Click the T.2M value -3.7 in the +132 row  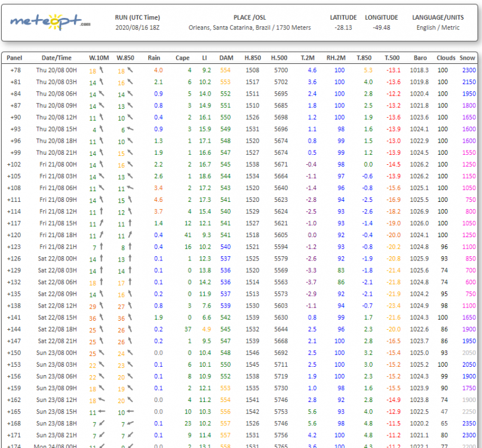(x=311, y=283)
